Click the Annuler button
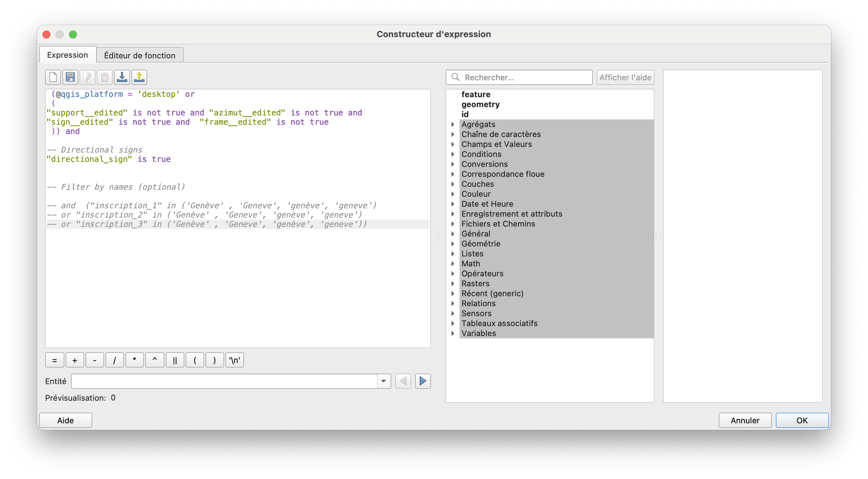This screenshot has width=868, height=479. (x=745, y=420)
